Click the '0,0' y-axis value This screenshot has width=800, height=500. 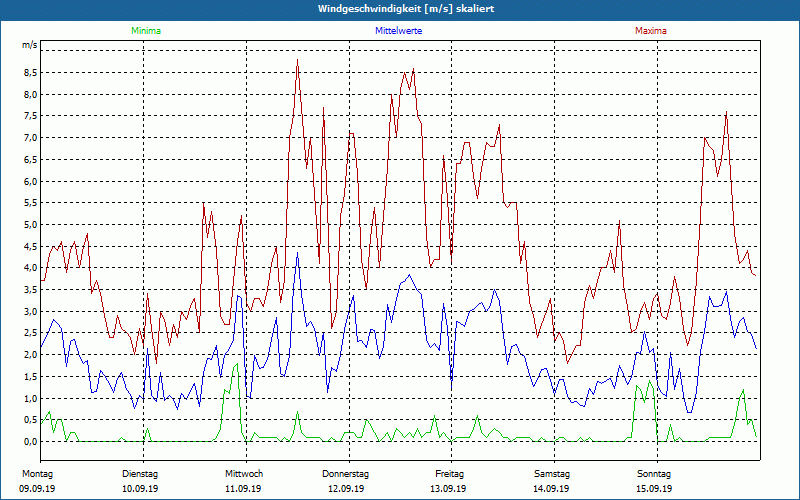click(30, 442)
